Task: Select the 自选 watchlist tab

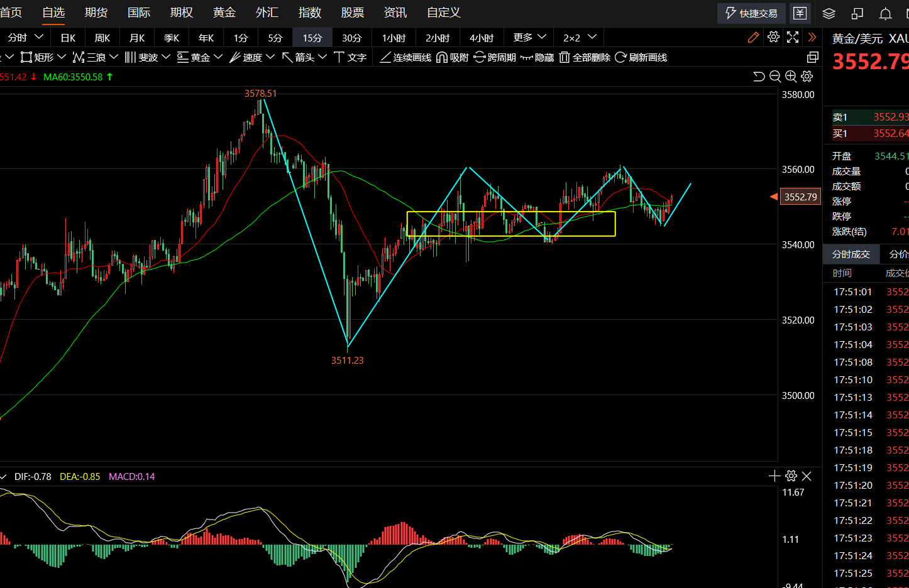Action: click(x=53, y=13)
